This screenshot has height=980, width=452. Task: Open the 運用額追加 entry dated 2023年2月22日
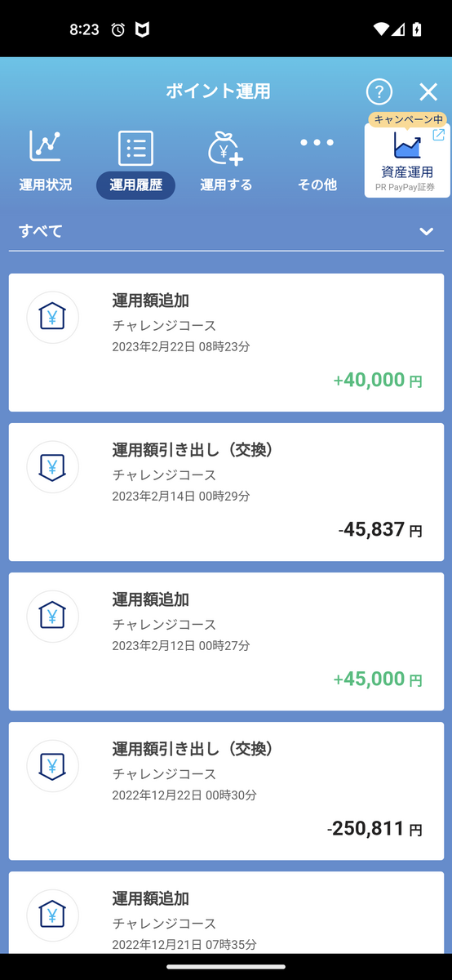pos(226,342)
